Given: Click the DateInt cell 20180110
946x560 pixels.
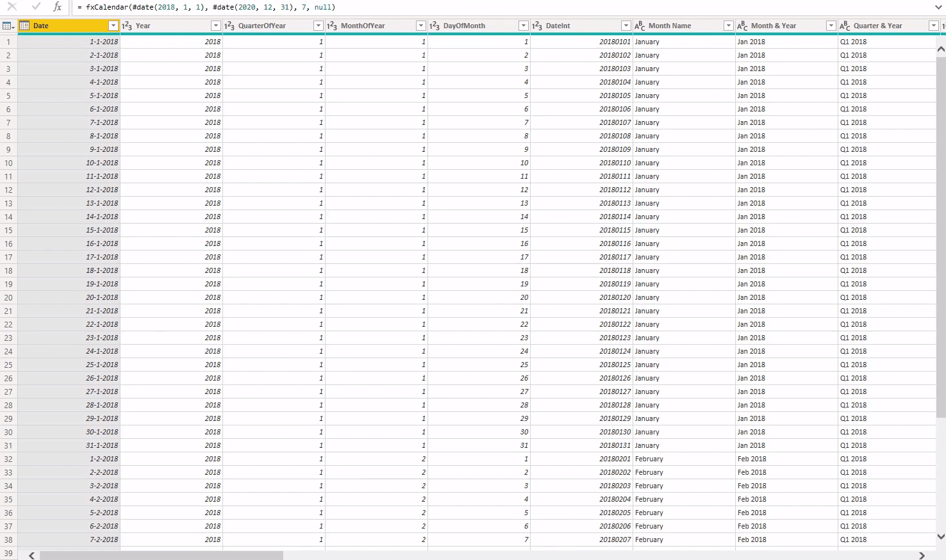Looking at the screenshot, I should [582, 163].
